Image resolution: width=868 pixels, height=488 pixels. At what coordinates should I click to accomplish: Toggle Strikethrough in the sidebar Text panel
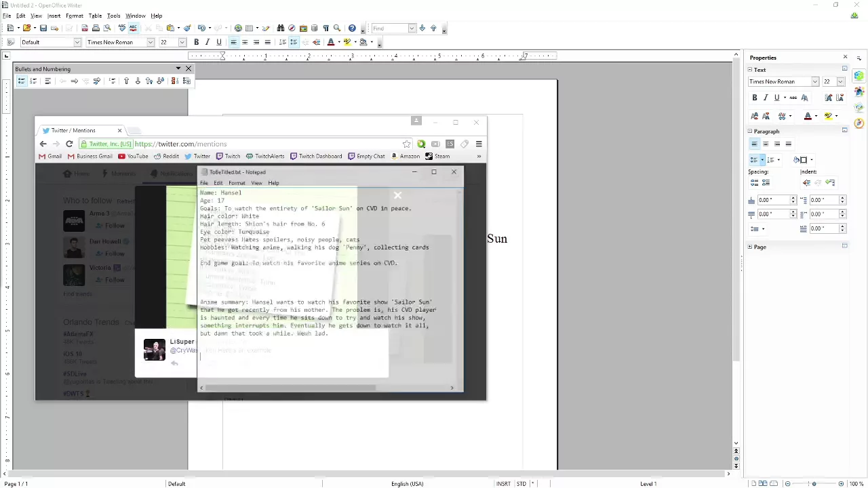pos(793,98)
